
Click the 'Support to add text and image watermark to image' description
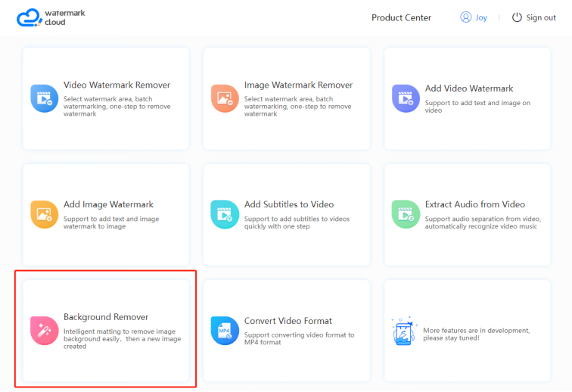tap(111, 222)
